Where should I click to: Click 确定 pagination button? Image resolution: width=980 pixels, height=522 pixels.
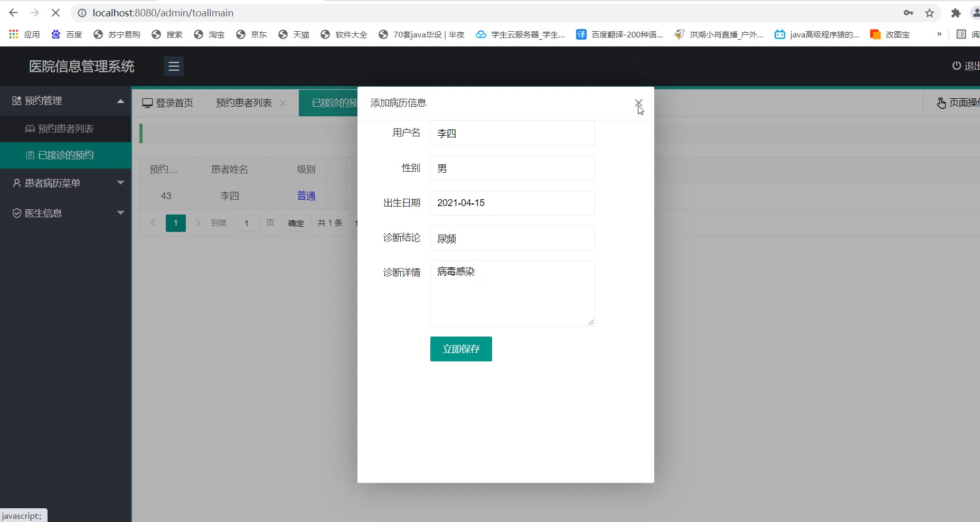coord(296,223)
